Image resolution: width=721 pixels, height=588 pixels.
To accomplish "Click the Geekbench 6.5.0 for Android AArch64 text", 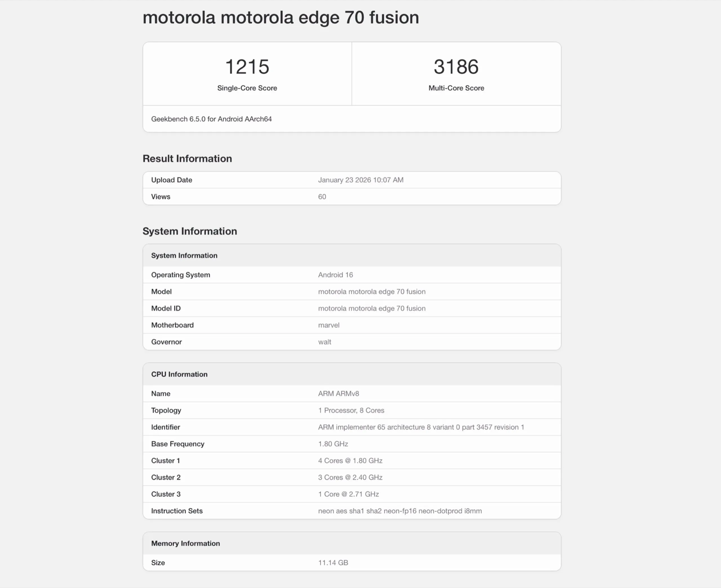I will coord(211,119).
